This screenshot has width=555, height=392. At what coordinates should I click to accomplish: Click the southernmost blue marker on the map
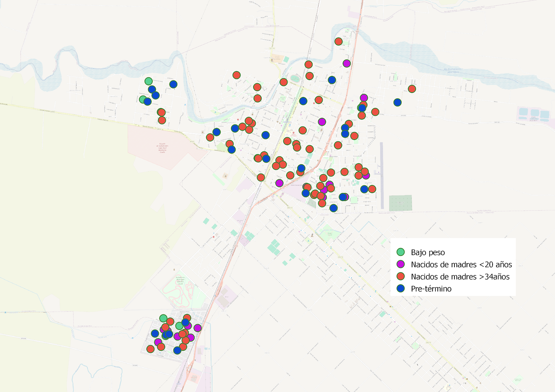177,350
